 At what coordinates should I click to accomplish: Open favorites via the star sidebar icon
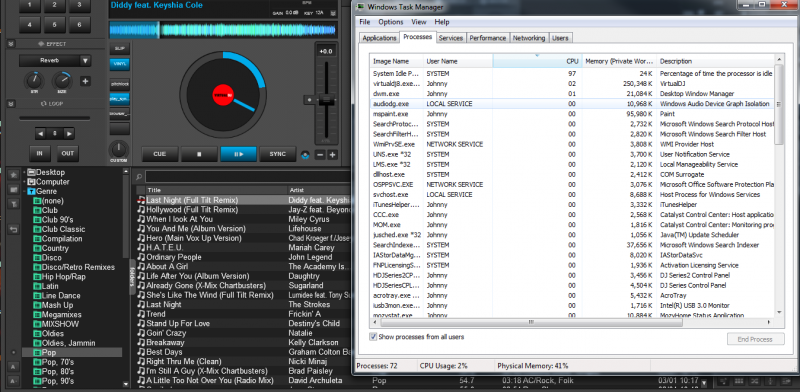13,175
